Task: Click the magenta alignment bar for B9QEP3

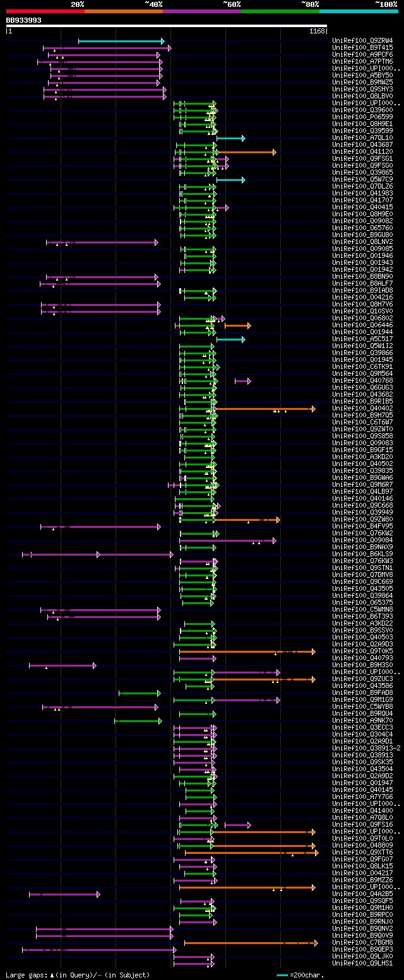Action: tap(99, 950)
